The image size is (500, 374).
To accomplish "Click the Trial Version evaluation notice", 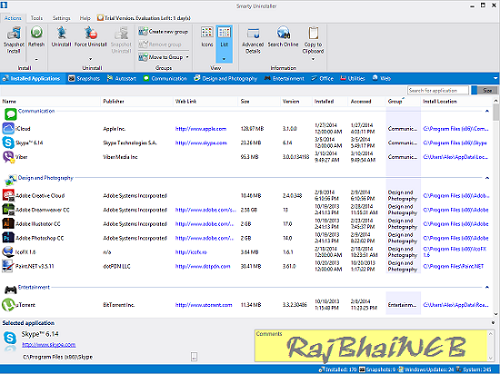I will point(144,18).
